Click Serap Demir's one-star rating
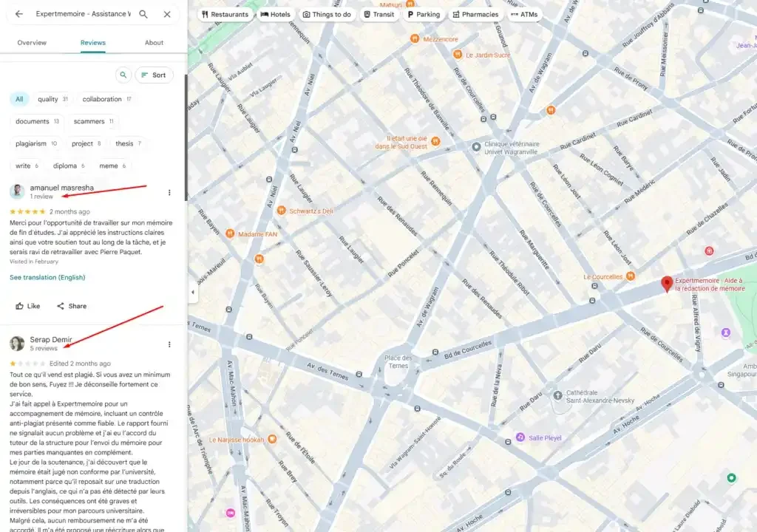This screenshot has height=532, width=757. click(27, 364)
